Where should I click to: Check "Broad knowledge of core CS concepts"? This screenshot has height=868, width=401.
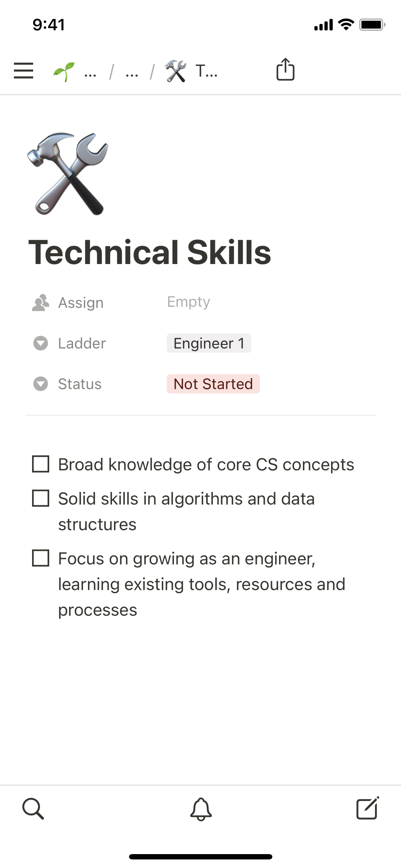click(41, 464)
